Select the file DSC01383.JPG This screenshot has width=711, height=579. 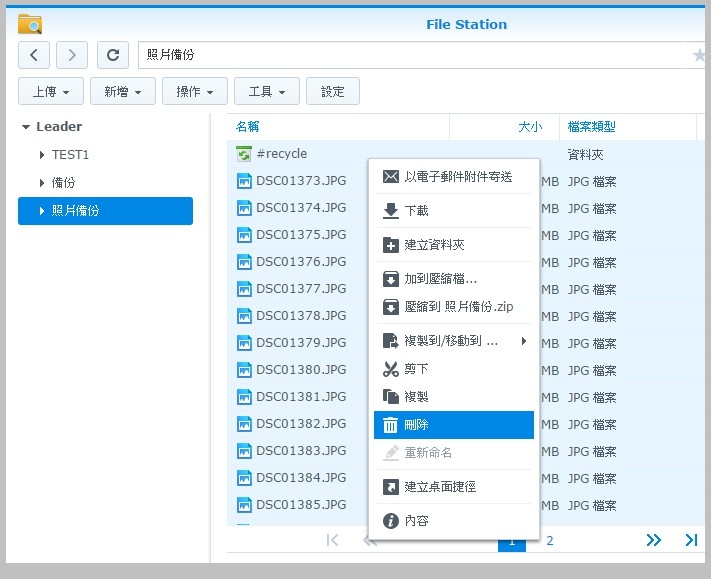(x=301, y=451)
